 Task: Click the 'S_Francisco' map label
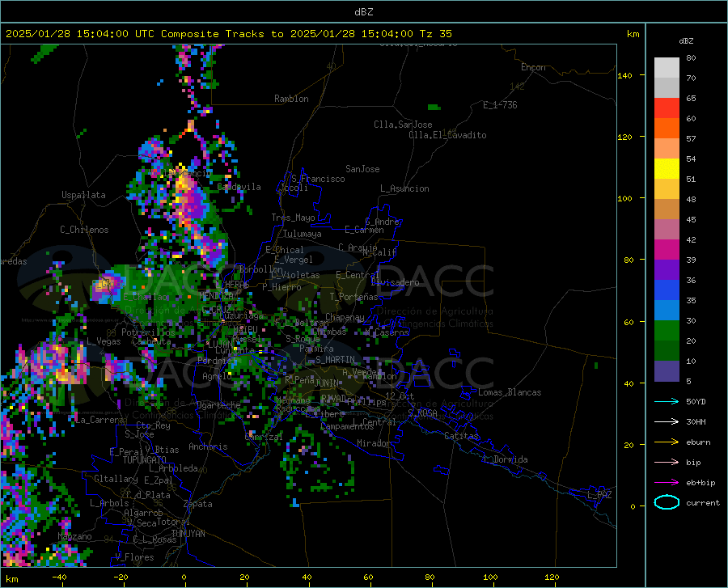318,179
